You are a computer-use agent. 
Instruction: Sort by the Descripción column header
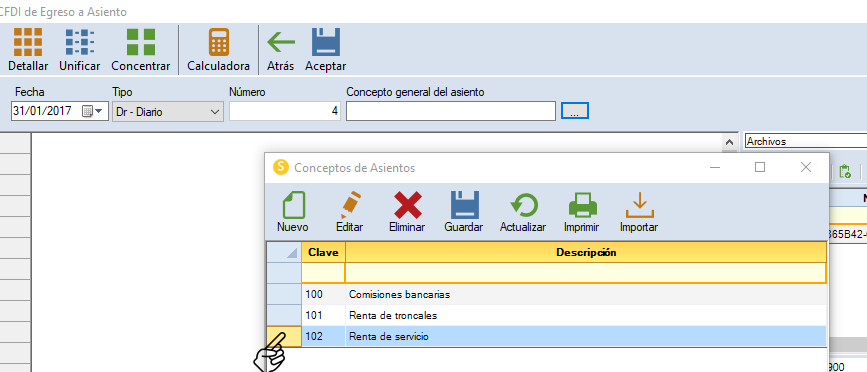pyautogui.click(x=586, y=252)
